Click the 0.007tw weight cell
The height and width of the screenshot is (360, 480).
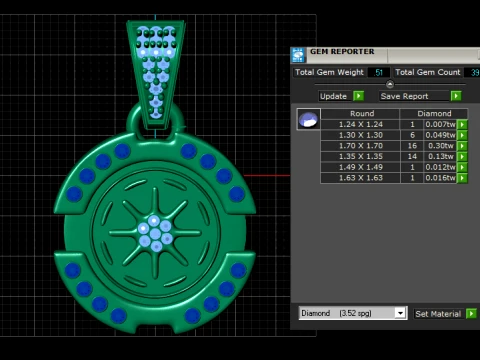coord(440,124)
